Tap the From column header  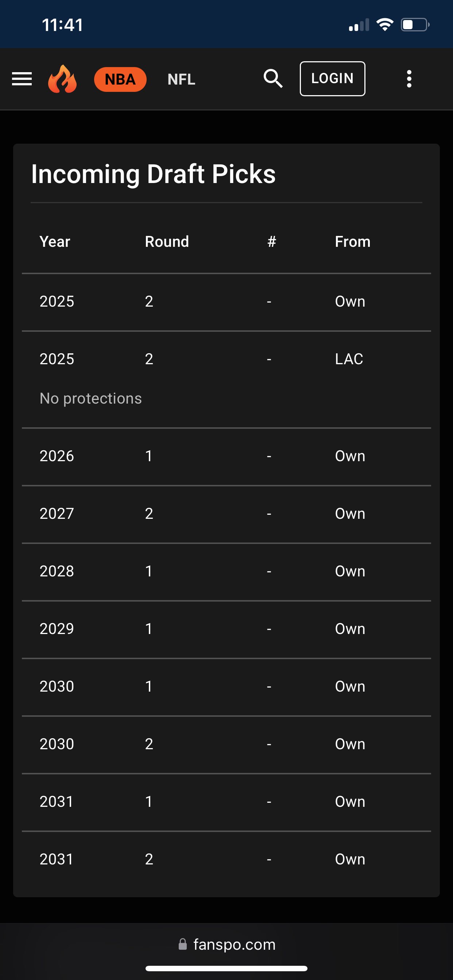352,242
